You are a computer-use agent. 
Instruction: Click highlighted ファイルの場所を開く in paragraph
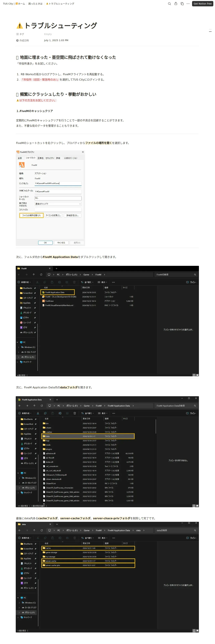(98, 143)
